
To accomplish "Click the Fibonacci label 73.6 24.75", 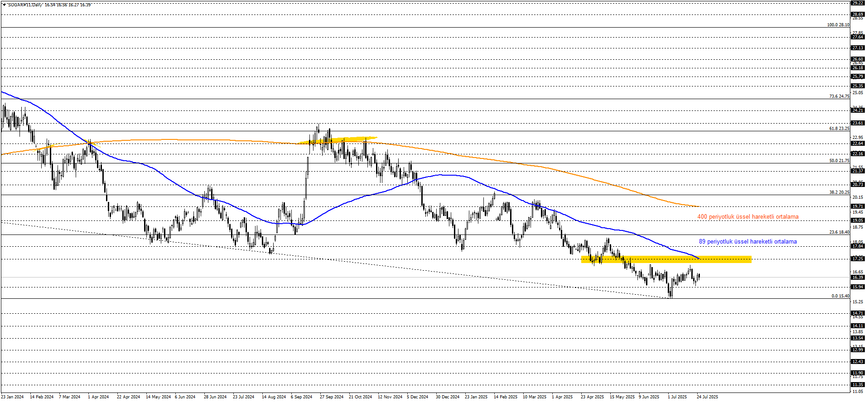I will [x=839, y=96].
